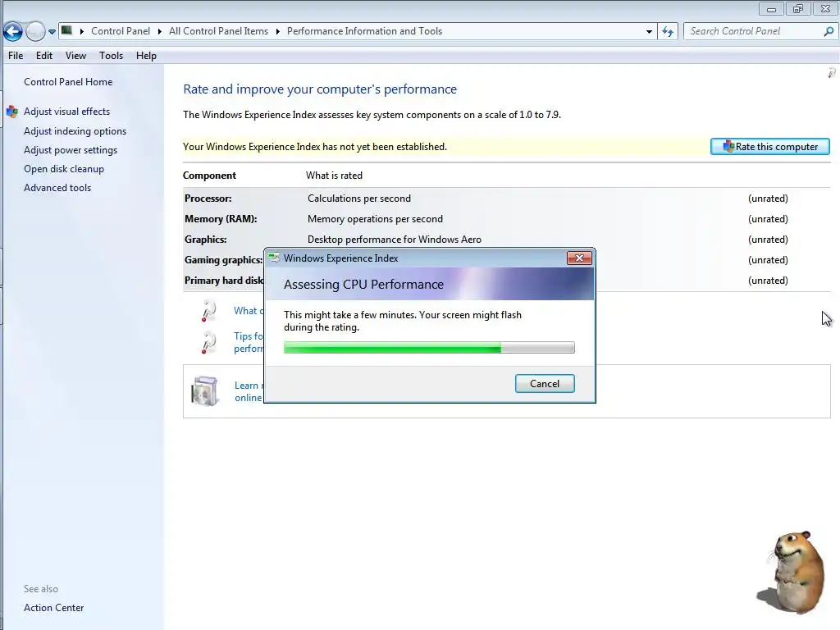This screenshot has height=630, width=840.
Task: Refresh the page with the refresh icon
Action: [668, 32]
